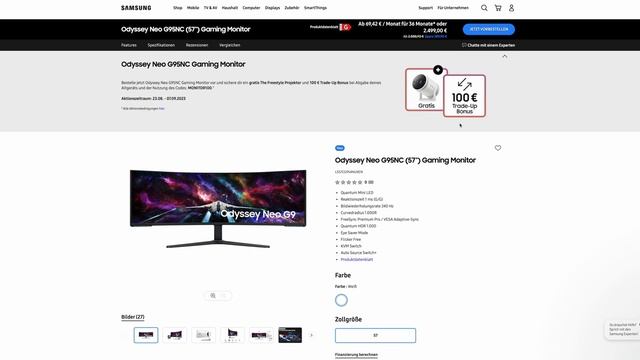Viewport: 640px width, 360px height.
Task: Select the sixth dark product thumbnail
Action: (290, 335)
